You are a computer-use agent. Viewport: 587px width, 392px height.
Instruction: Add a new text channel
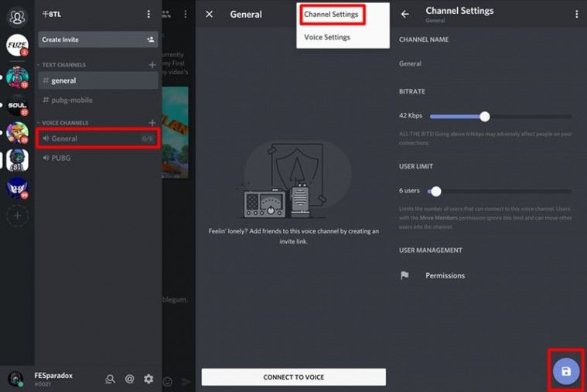click(x=152, y=65)
